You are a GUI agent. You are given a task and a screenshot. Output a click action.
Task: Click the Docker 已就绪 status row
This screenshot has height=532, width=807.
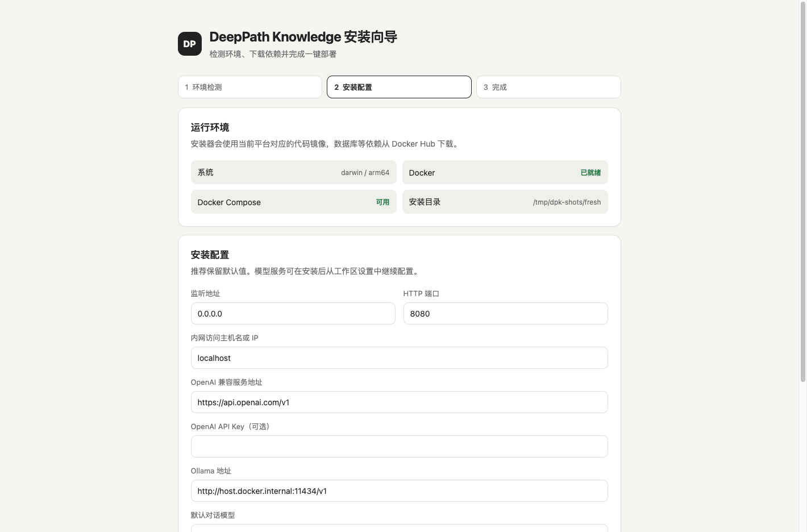coord(505,172)
